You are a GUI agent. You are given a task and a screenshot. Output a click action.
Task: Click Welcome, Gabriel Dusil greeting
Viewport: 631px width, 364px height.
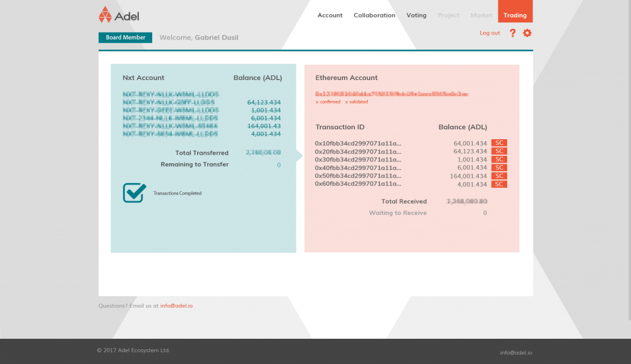pos(199,38)
